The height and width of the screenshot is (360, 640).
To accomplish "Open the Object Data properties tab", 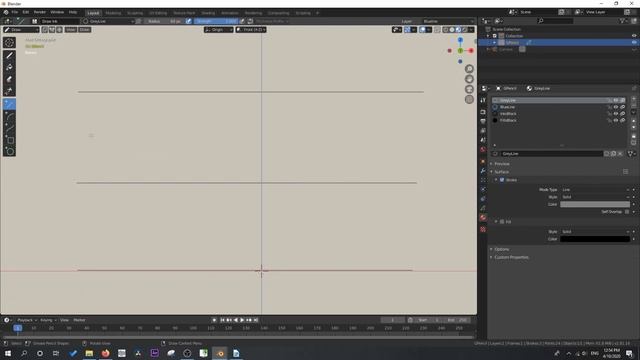I will coord(483,208).
